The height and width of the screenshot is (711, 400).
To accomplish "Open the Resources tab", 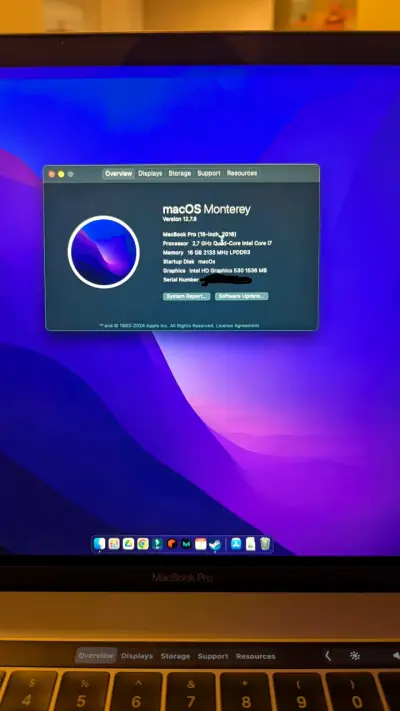I will pyautogui.click(x=242, y=173).
